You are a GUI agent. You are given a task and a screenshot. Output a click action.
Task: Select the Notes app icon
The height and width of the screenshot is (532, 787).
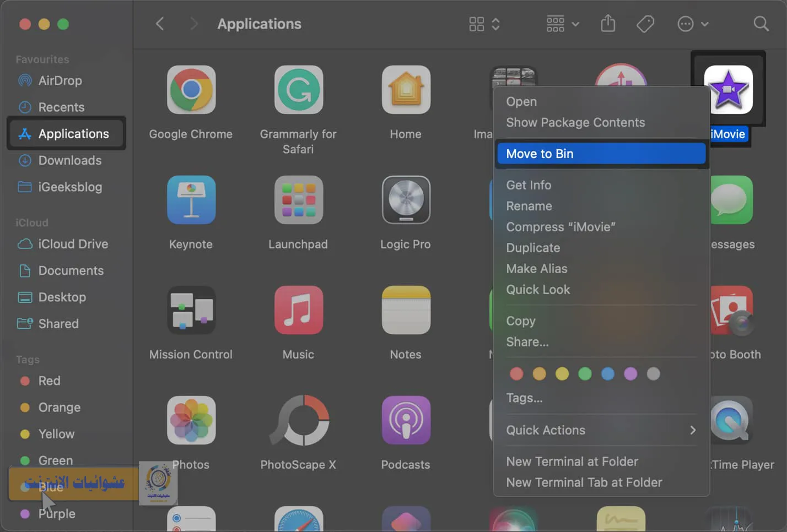coord(406,310)
